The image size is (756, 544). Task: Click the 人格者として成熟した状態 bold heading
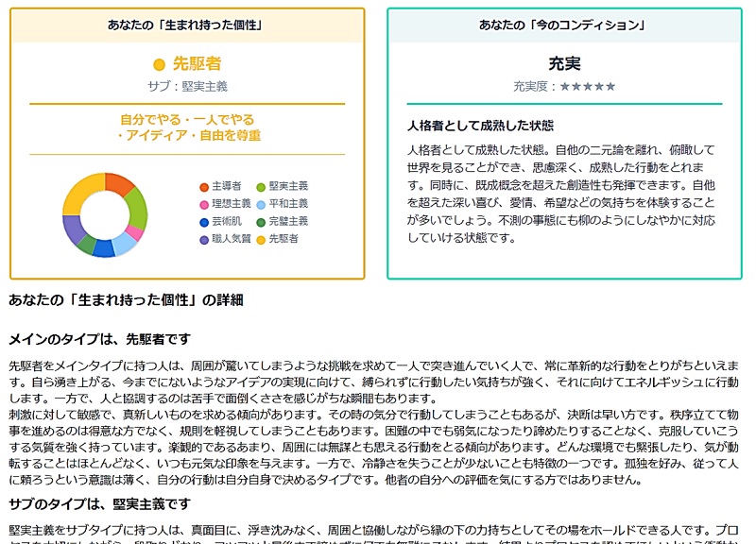(x=480, y=125)
